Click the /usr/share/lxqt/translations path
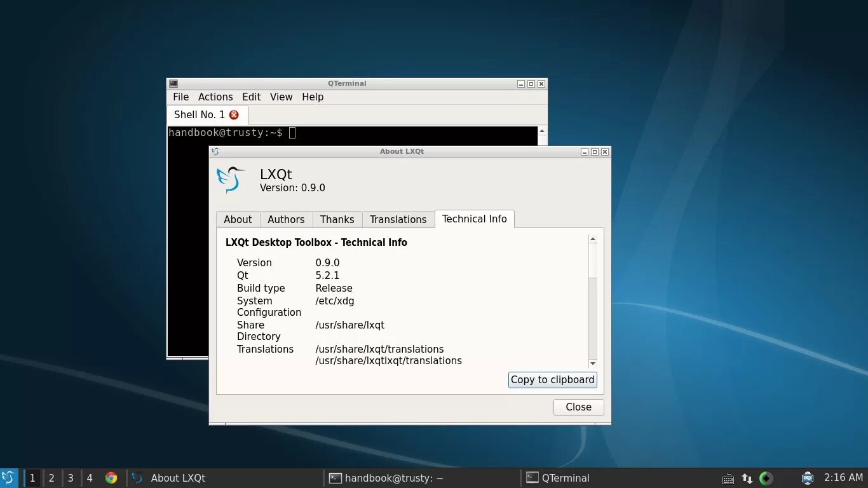The image size is (868, 488). [x=379, y=349]
